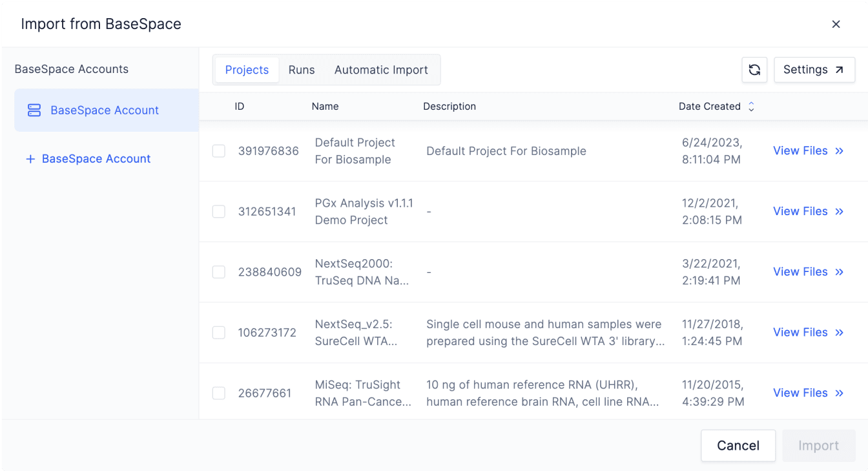The width and height of the screenshot is (868, 471).
Task: Click the 'BaseSpace Accounts' sidebar heading
Action: click(72, 69)
